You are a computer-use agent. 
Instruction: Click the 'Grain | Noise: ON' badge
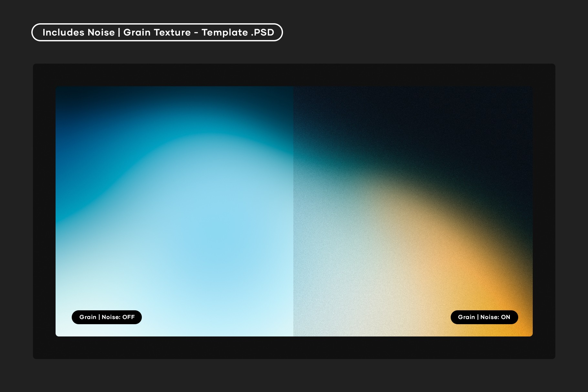point(484,317)
